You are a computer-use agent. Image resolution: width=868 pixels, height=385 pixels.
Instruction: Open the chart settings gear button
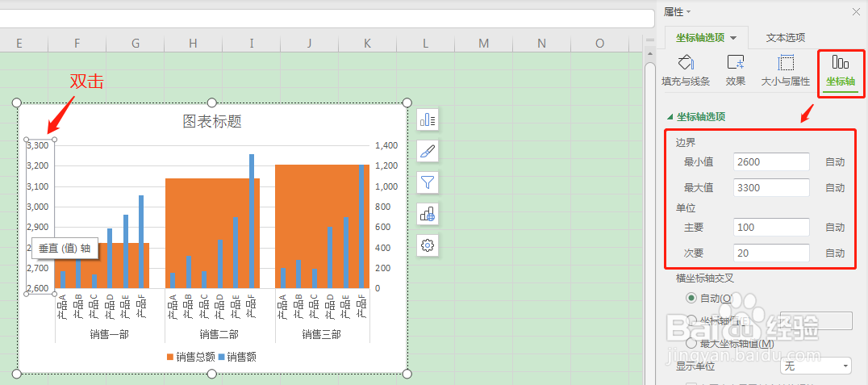(x=428, y=245)
